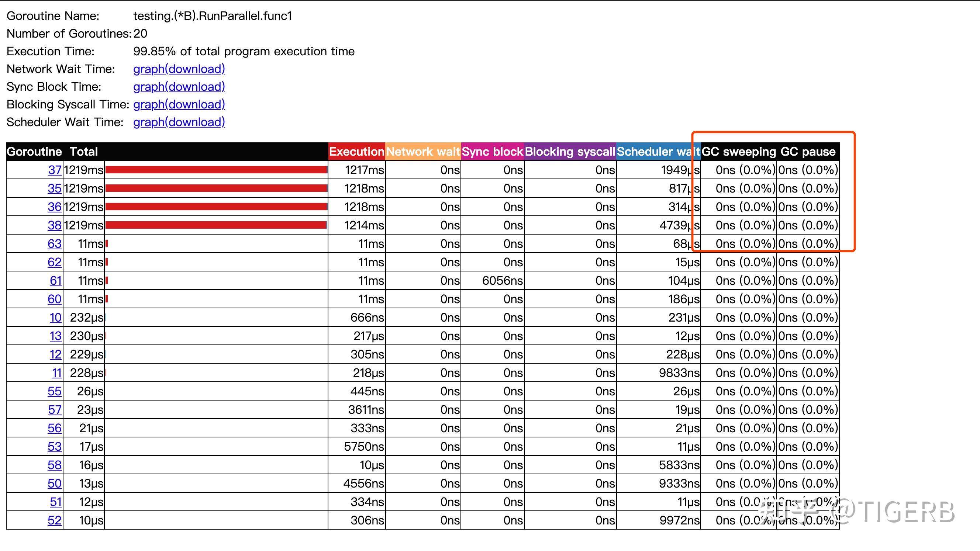Click the red bar of goroutine 35
The image size is (980, 551).
[216, 188]
